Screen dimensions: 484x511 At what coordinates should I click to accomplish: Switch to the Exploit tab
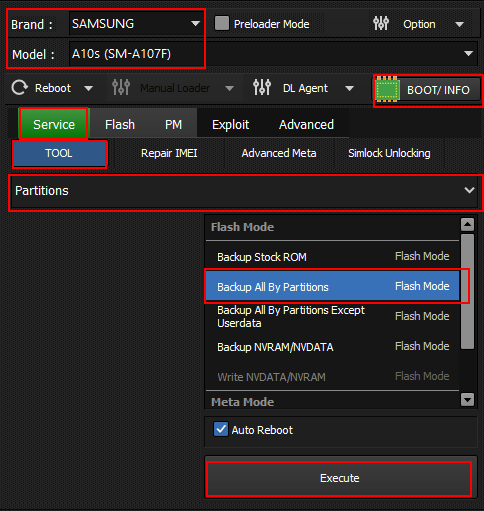coord(230,124)
